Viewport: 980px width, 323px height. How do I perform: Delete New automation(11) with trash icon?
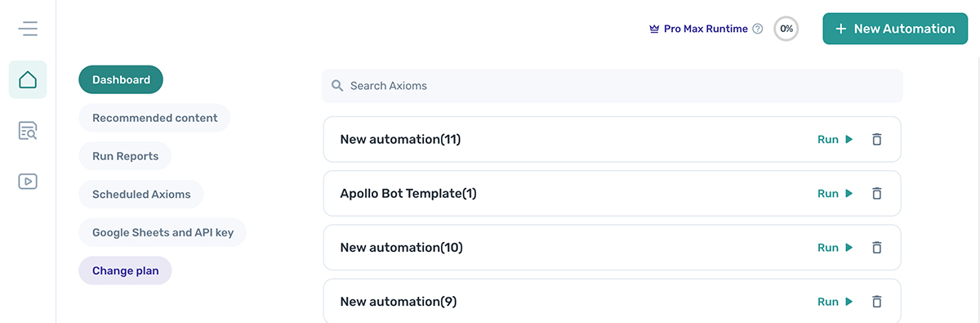click(877, 140)
